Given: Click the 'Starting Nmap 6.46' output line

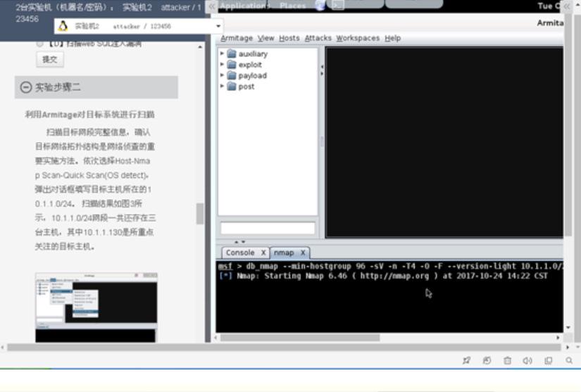Looking at the screenshot, I should 384,276.
